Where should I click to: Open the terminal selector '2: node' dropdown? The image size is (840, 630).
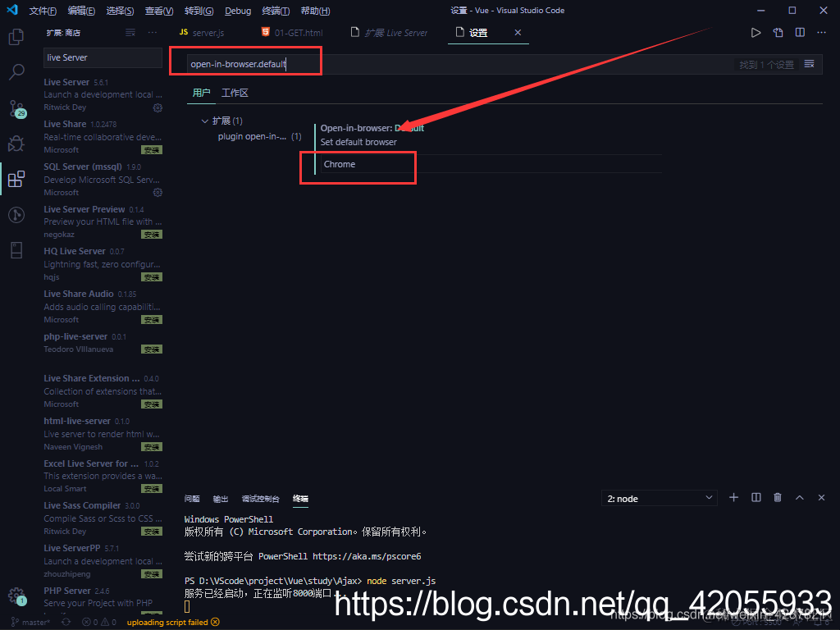tap(659, 499)
